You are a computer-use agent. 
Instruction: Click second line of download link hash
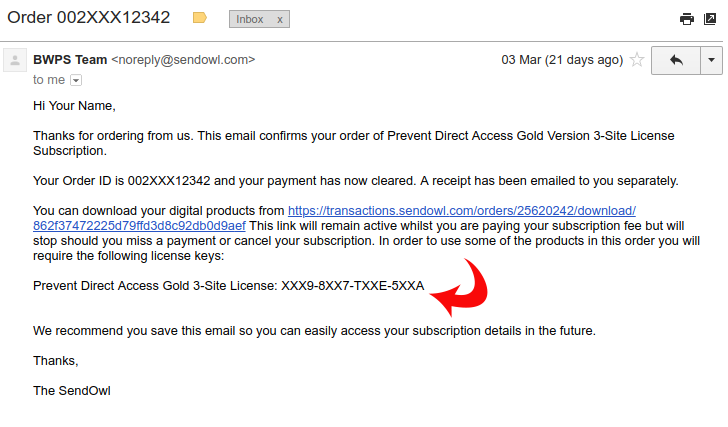tap(139, 226)
